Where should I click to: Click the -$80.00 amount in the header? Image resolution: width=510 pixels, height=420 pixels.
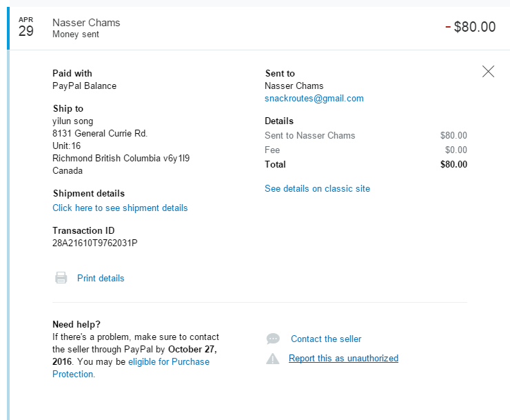(x=470, y=27)
